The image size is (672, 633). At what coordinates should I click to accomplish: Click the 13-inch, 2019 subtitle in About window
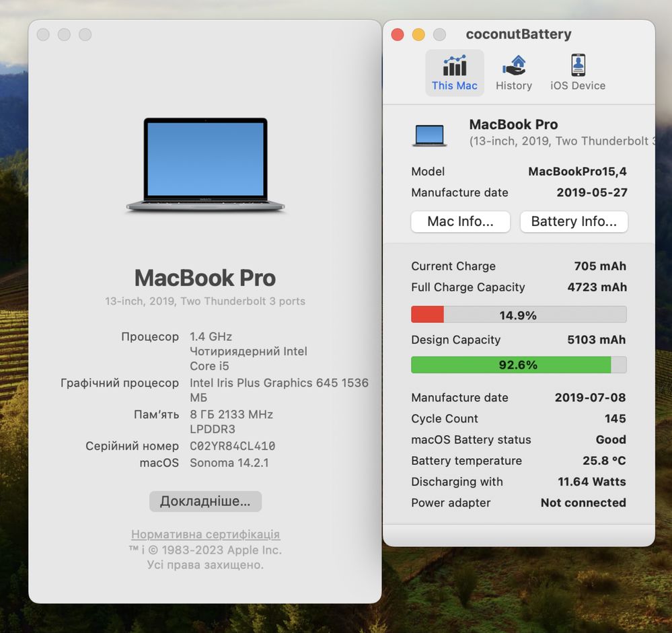click(205, 301)
